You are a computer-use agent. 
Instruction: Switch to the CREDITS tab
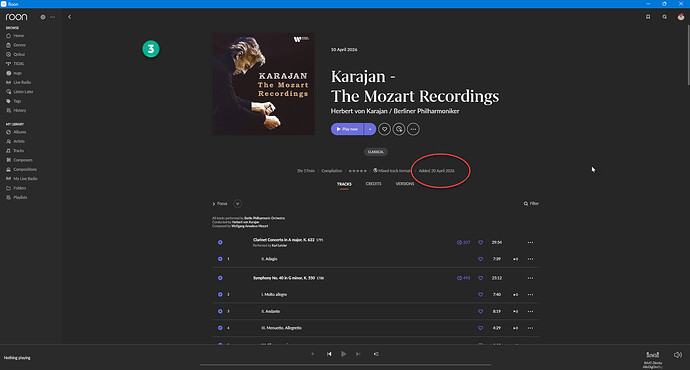tap(373, 184)
